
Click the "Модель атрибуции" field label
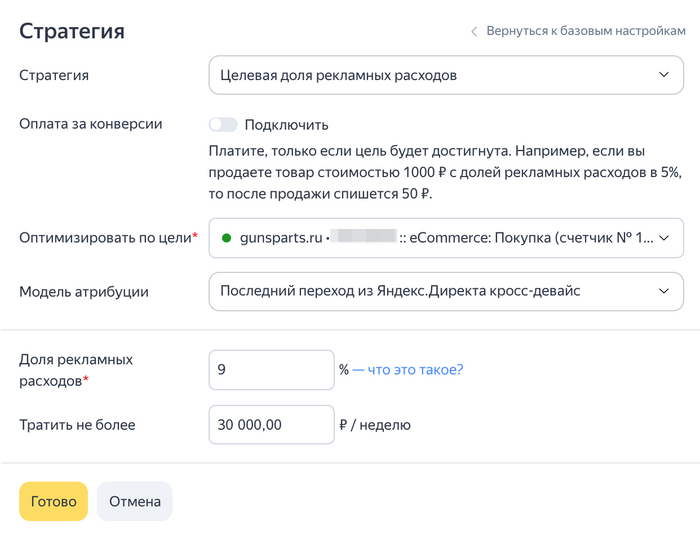point(84,291)
